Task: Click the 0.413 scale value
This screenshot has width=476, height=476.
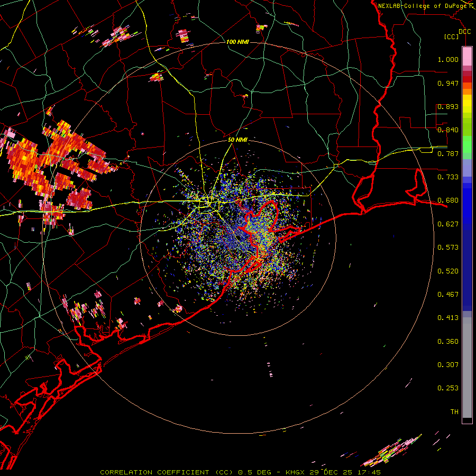Action: point(448,318)
